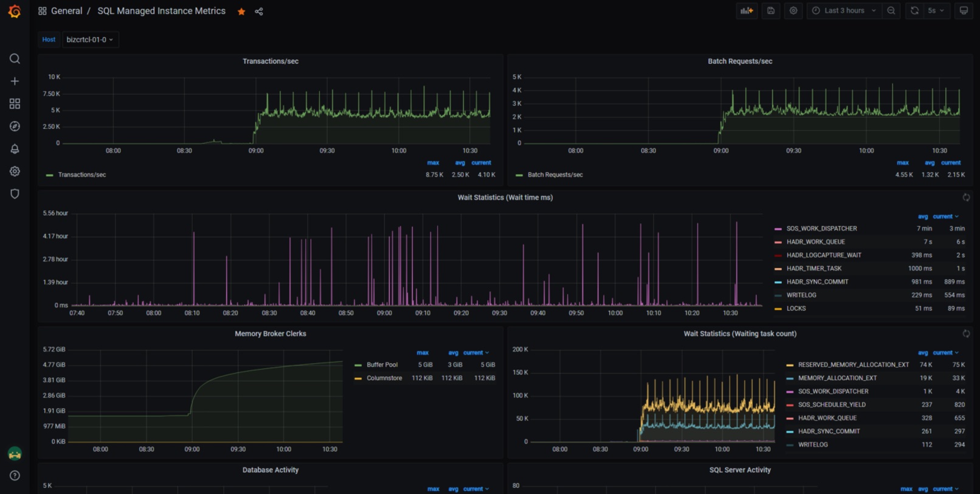Click the dashboard grid icon before General
The image size is (980, 494).
pos(42,11)
